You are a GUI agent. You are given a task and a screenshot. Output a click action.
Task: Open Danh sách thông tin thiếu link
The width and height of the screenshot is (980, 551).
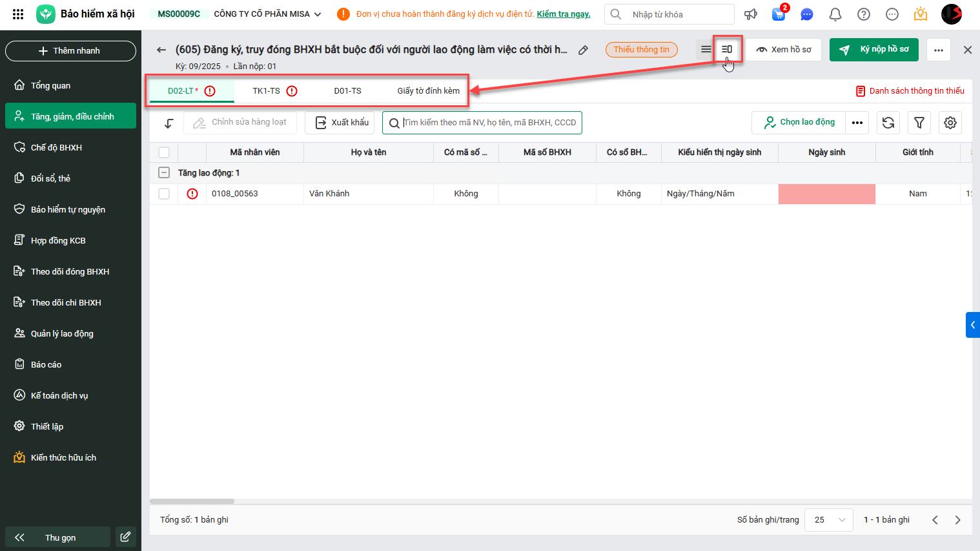(x=910, y=91)
